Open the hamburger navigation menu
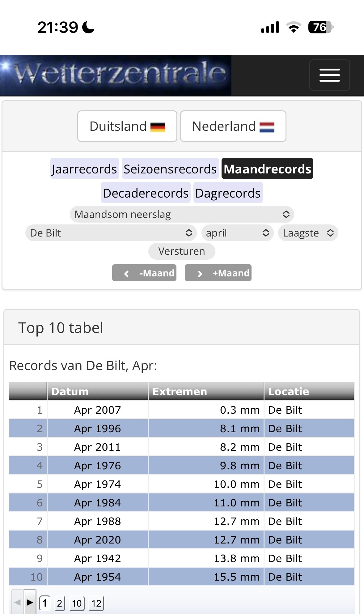Screen dimensions: 364x614 [x=329, y=75]
